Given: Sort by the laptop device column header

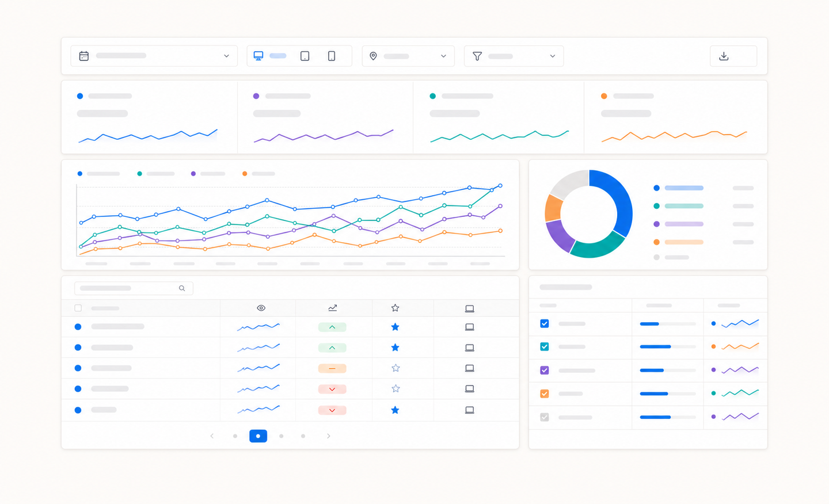Looking at the screenshot, I should pos(470,309).
